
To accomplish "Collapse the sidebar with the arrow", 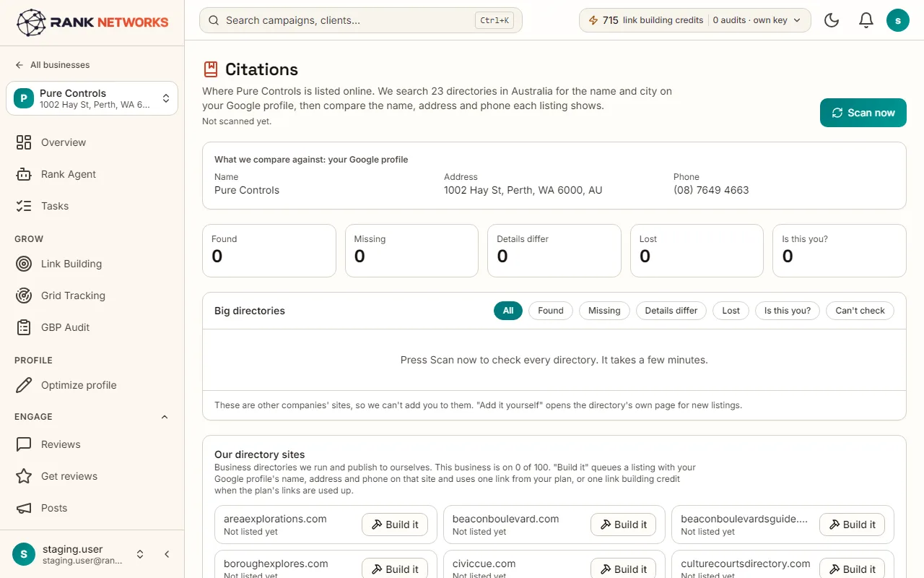I will click(x=167, y=554).
